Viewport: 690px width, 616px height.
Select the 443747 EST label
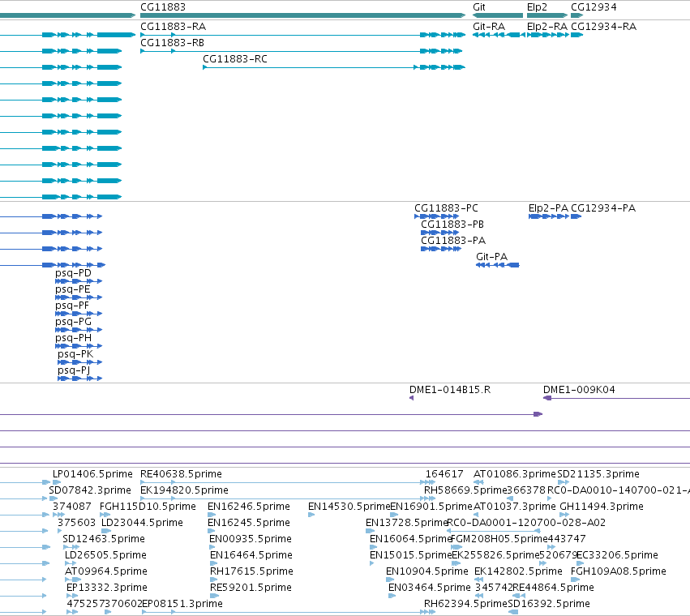point(567,539)
